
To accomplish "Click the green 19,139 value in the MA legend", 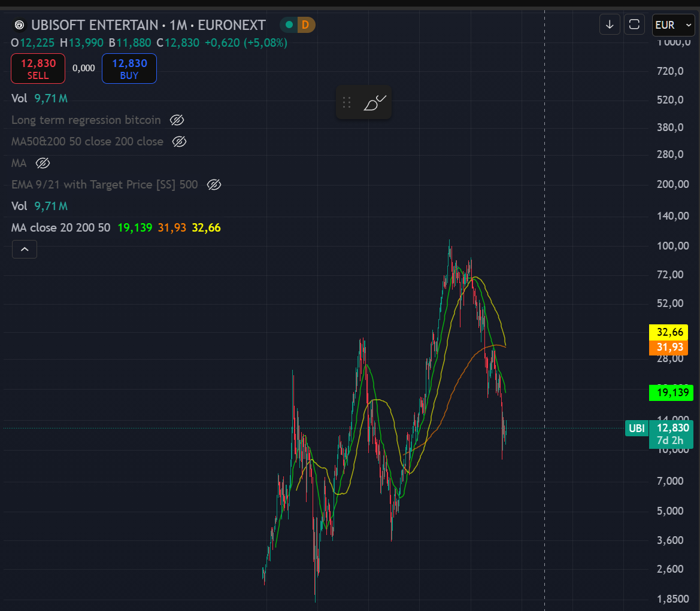I will pyautogui.click(x=135, y=227).
